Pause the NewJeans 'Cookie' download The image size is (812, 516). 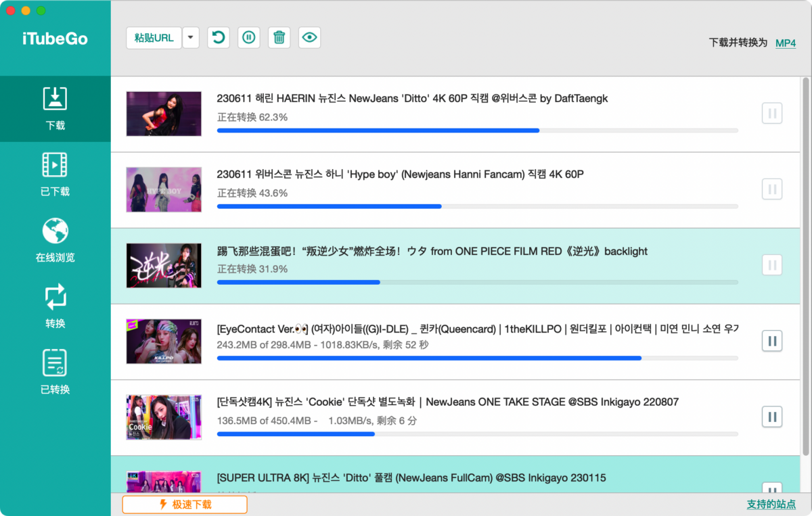(x=772, y=417)
